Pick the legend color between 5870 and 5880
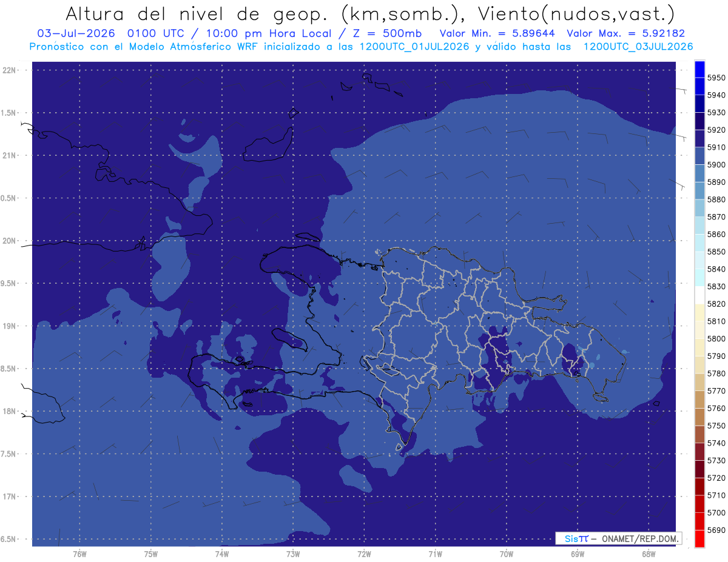This screenshot has width=728, height=562. pos(699,208)
